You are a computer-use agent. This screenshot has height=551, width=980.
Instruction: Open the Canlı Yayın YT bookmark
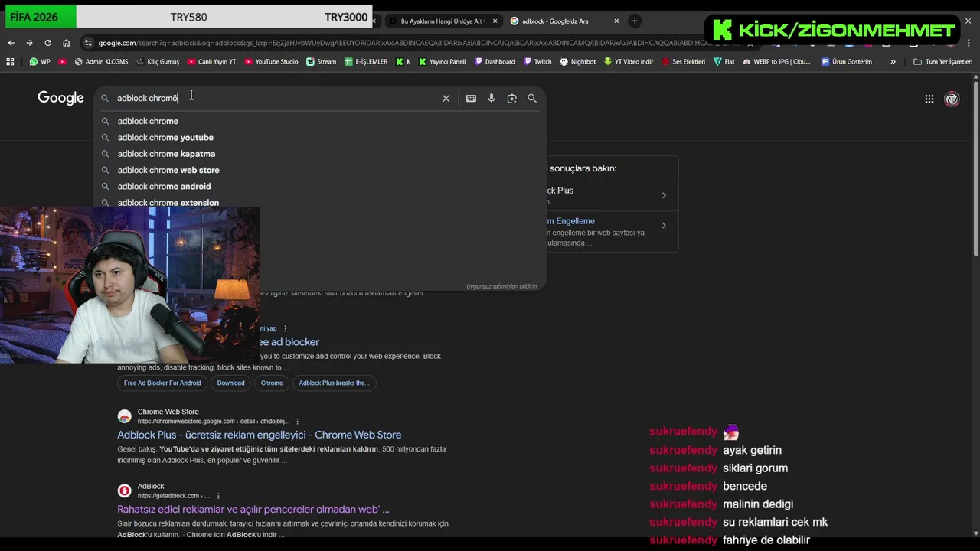211,61
